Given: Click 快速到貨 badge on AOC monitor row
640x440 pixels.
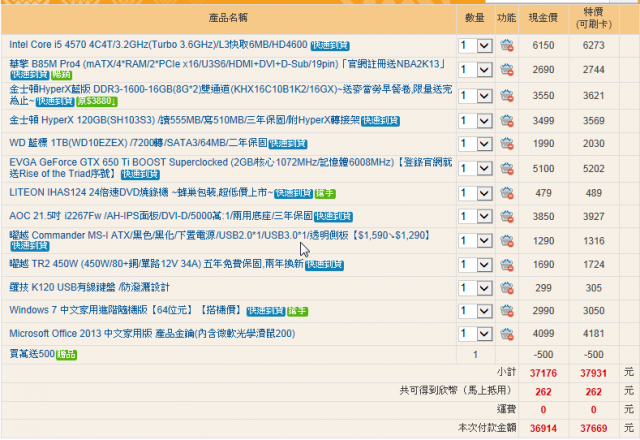Looking at the screenshot, I should (333, 217).
